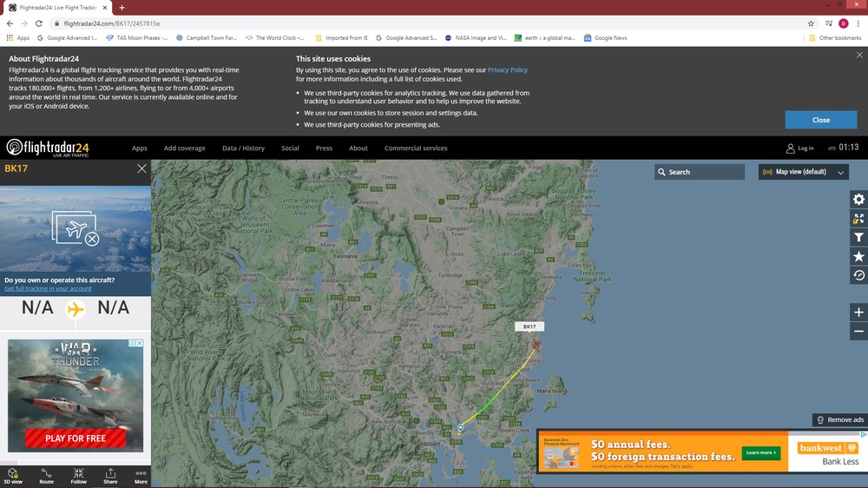Open 3D view of flight BK17
This screenshot has width=868, height=488.
pos(13,475)
